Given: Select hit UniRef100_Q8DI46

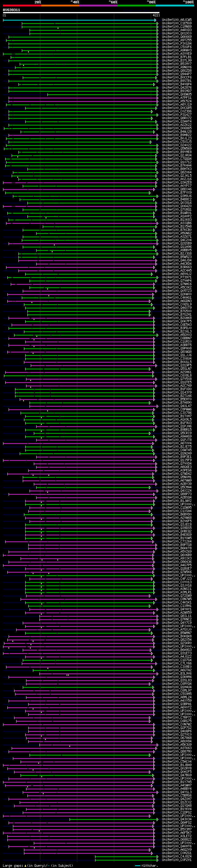Looking at the screenshot, I should point(177,189).
